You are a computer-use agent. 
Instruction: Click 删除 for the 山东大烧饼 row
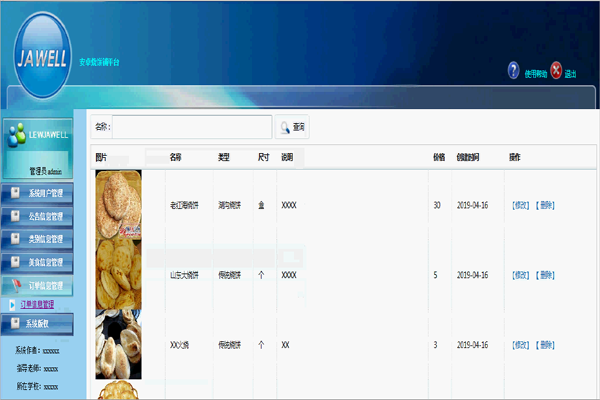pyautogui.click(x=546, y=275)
